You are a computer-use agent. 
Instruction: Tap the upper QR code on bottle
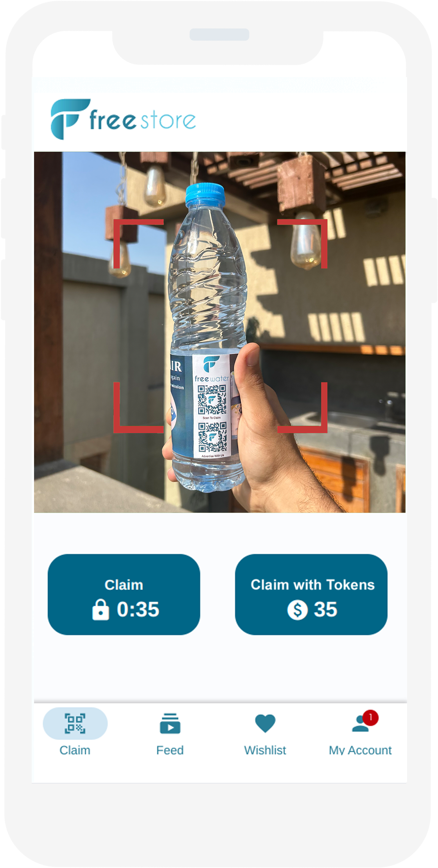[212, 400]
